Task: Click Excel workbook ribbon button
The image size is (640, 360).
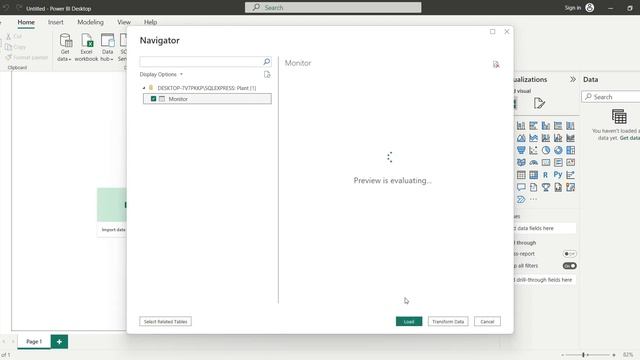Action: click(87, 47)
